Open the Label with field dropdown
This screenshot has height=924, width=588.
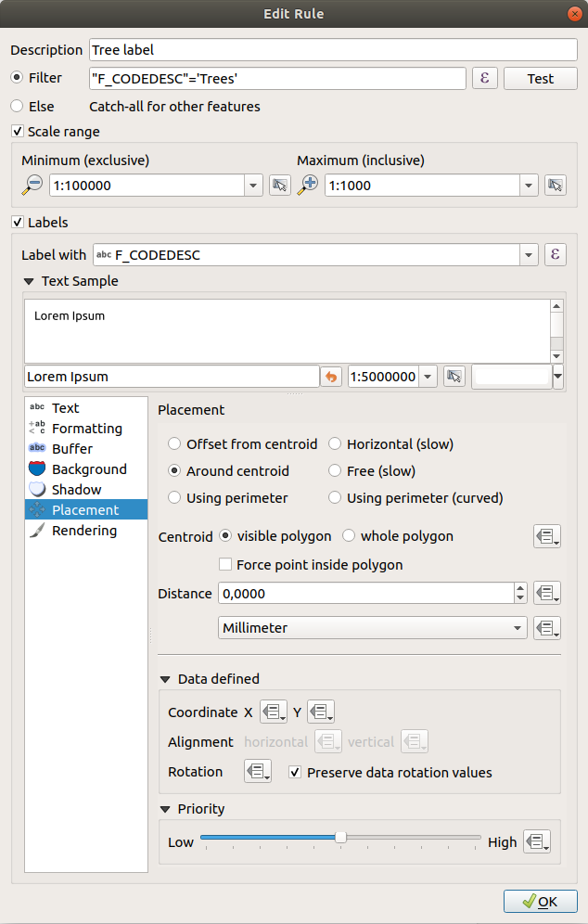526,253
